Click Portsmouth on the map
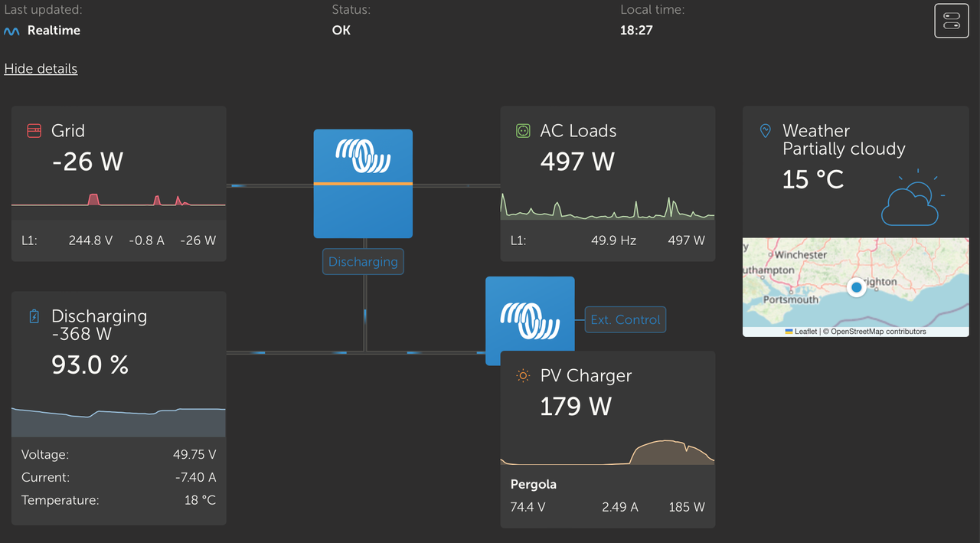The width and height of the screenshot is (980, 543). tap(791, 300)
